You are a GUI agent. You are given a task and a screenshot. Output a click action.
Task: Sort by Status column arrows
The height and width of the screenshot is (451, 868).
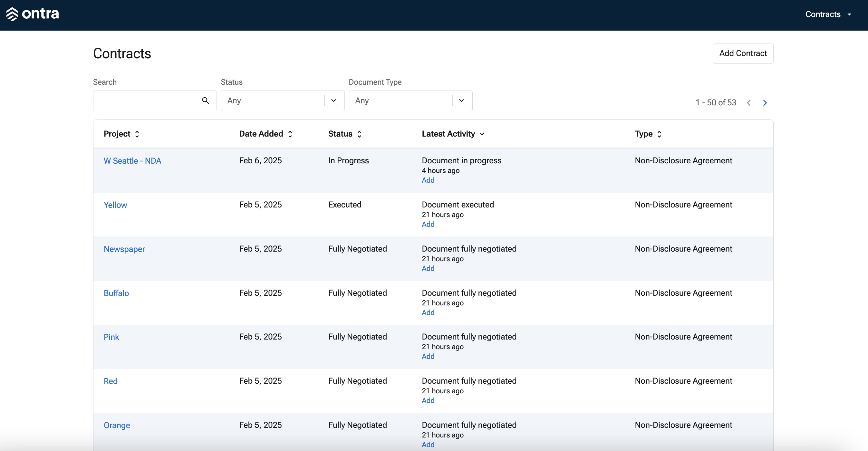coord(360,134)
